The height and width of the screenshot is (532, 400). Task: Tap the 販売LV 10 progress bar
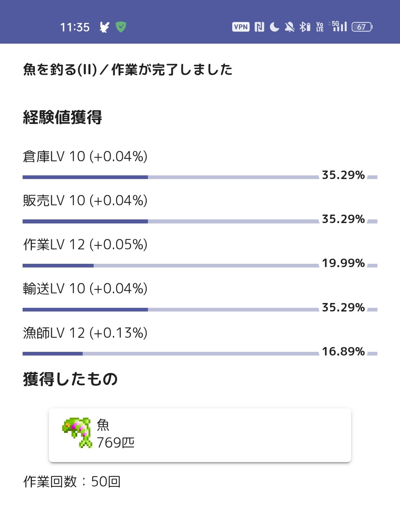(x=200, y=221)
